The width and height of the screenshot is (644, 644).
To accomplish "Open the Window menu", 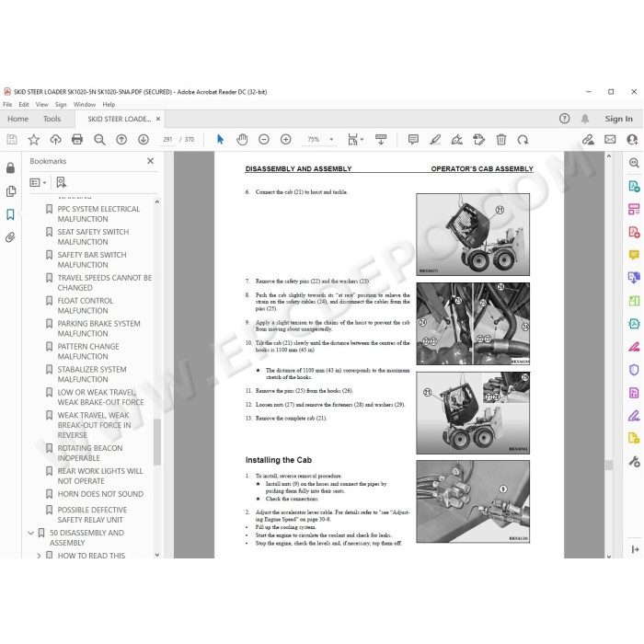I will tap(85, 104).
